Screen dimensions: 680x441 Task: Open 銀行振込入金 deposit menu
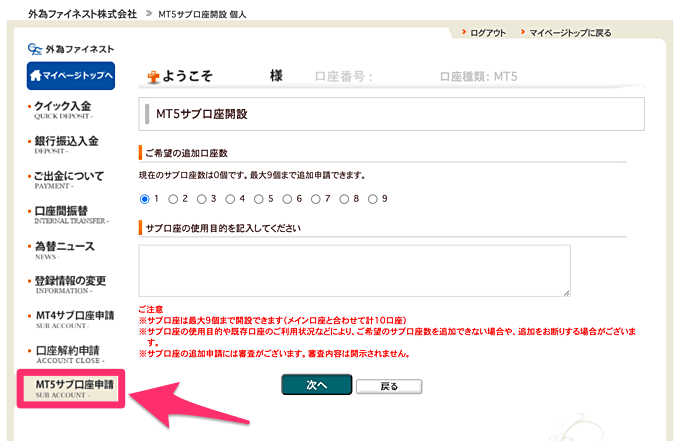point(66,145)
